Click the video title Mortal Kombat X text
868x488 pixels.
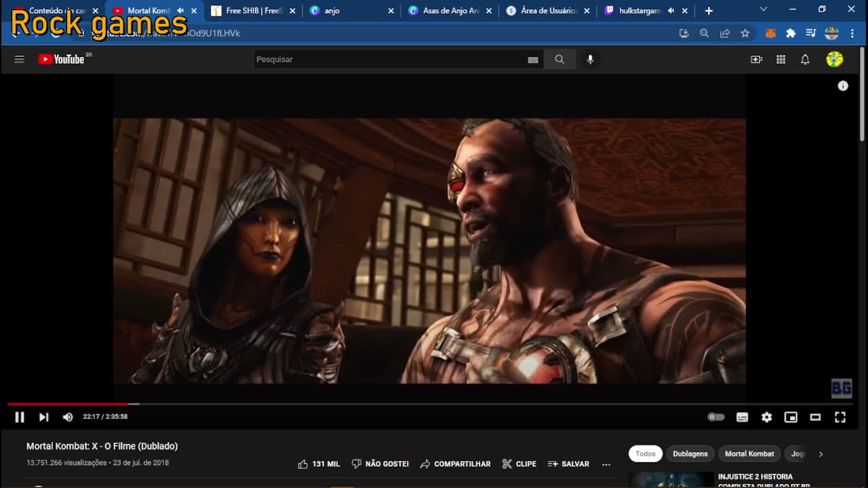pos(102,446)
